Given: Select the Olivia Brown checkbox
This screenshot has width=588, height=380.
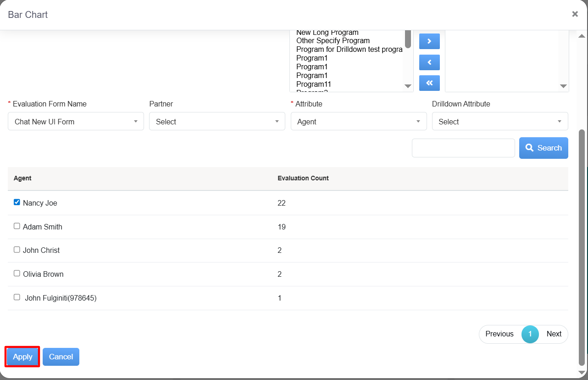Looking at the screenshot, I should point(17,274).
